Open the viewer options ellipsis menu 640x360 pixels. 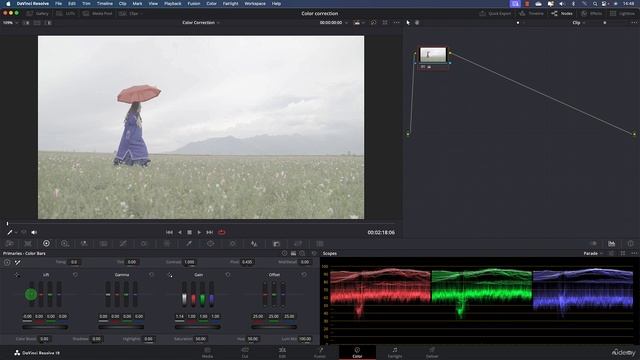tap(396, 23)
